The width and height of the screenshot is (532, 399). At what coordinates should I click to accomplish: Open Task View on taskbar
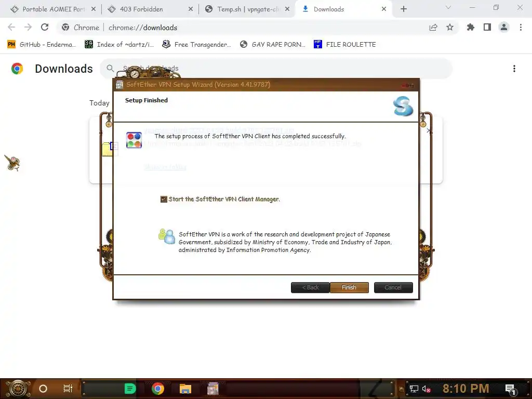pyautogui.click(x=68, y=389)
